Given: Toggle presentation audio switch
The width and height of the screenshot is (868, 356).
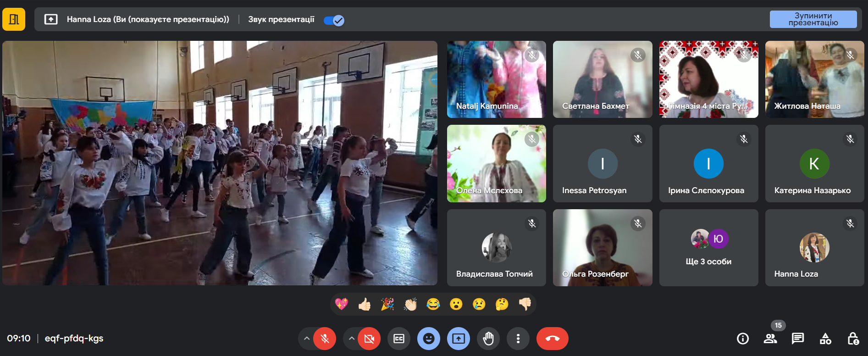Looking at the screenshot, I should click(x=334, y=20).
